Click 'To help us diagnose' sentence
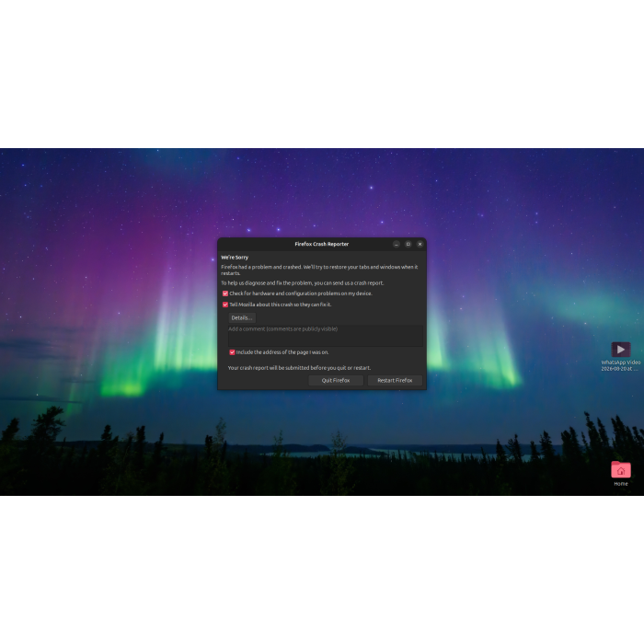Viewport: 644px width, 644px height. pyautogui.click(x=303, y=283)
